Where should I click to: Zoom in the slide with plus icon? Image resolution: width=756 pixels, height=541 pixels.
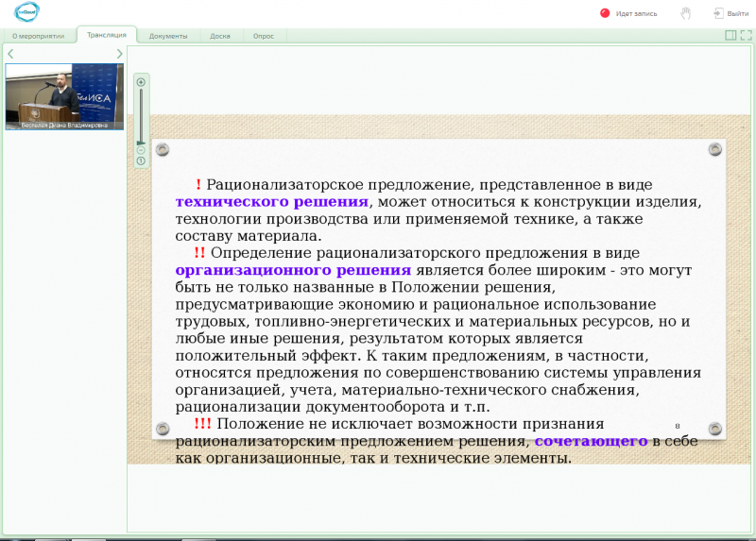141,82
